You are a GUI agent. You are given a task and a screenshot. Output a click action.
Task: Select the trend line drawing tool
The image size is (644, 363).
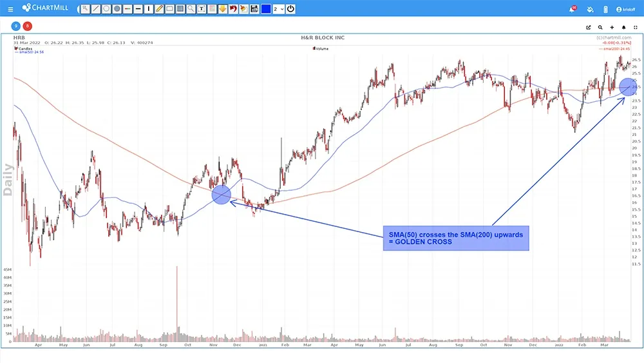pos(96,8)
